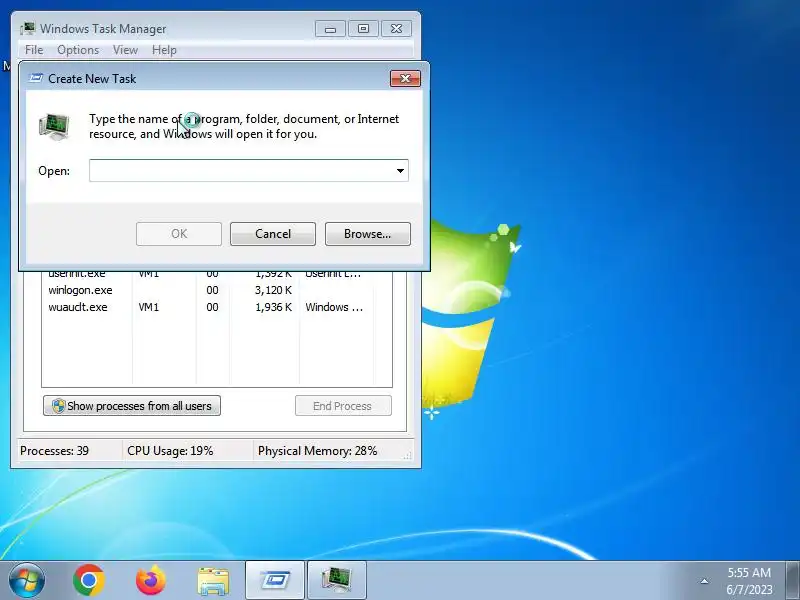Maximize the Windows Task Manager window
This screenshot has height=600, width=800.
pos(363,29)
